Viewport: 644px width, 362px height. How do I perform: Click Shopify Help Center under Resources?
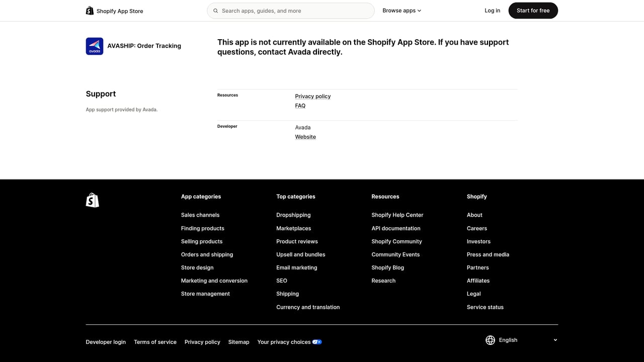click(397, 215)
